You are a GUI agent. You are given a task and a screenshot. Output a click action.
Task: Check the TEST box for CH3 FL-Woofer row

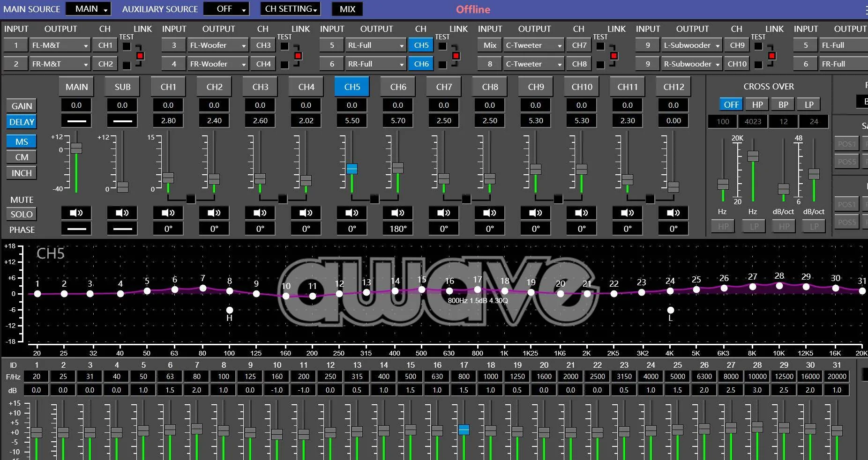[284, 46]
